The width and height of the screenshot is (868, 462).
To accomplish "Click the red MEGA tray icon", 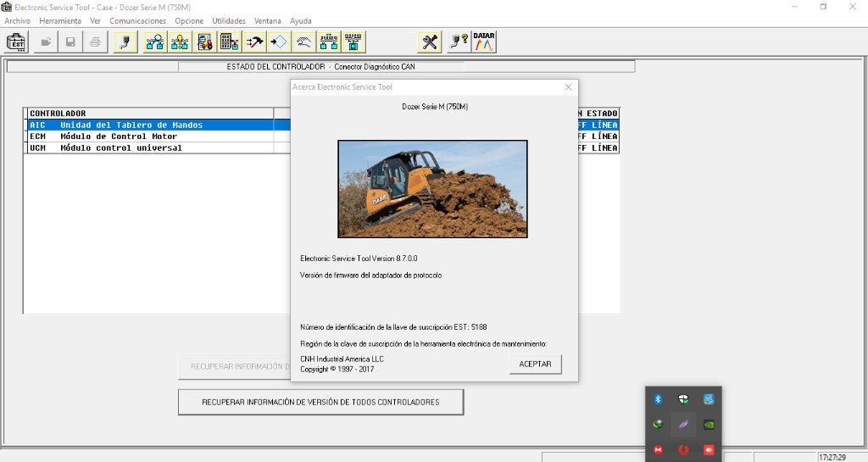I will 658,450.
